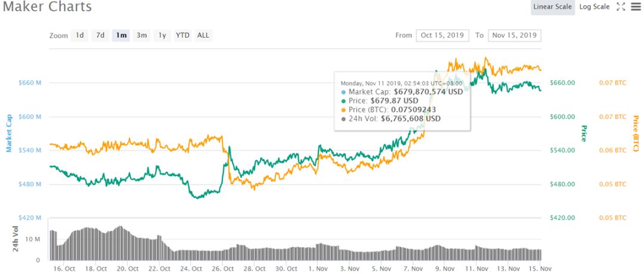This screenshot has width=644, height=274.
Task: Click the $420 M market cap label
Action: pos(30,218)
